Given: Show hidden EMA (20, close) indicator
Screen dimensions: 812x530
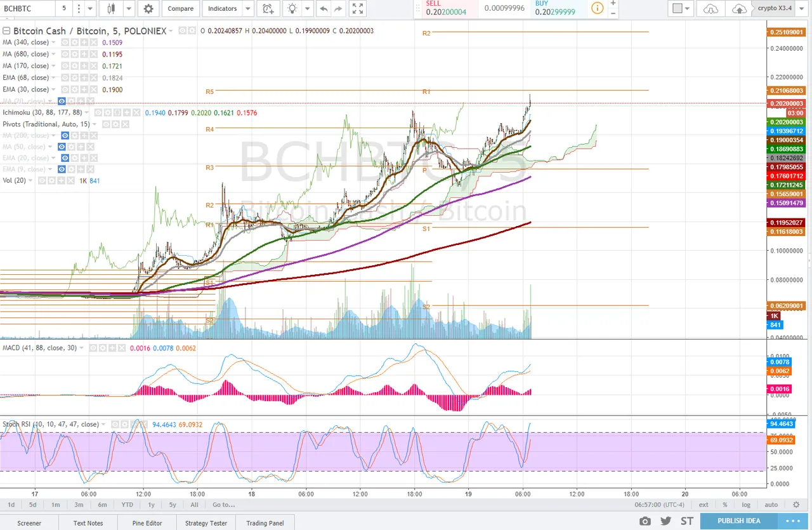Looking at the screenshot, I should (65, 158).
